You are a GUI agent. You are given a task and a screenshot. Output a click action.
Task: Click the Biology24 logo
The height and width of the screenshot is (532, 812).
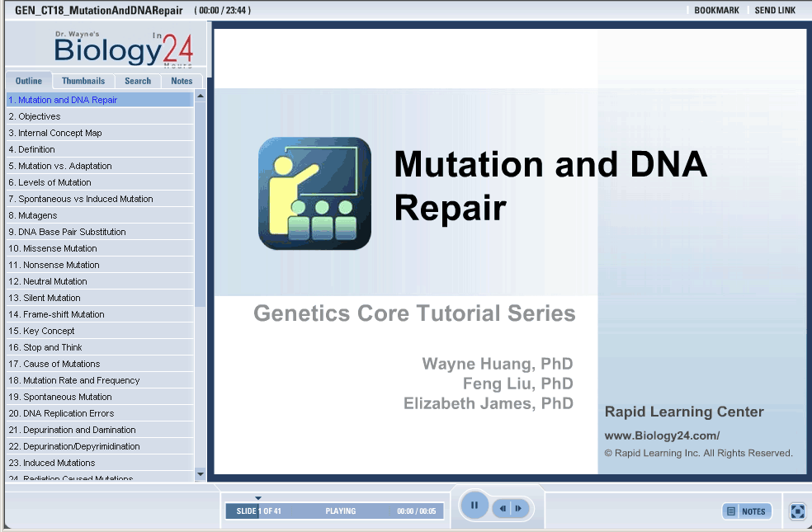coord(124,49)
